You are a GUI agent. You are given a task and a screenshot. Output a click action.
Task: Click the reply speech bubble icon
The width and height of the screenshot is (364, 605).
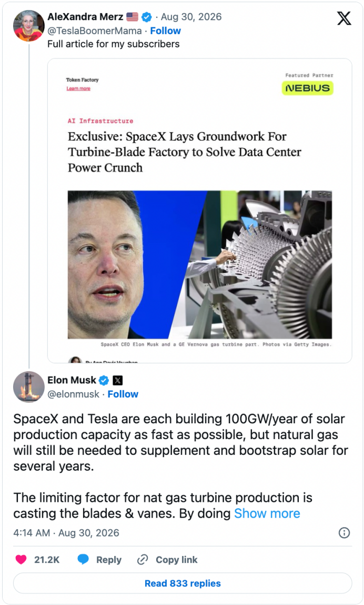[83, 560]
